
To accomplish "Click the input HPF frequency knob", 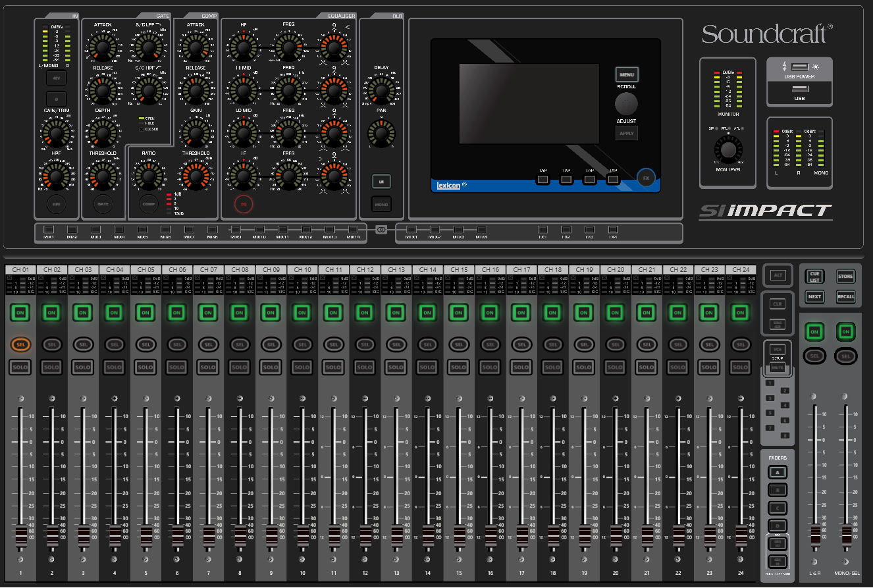I will click(56, 176).
